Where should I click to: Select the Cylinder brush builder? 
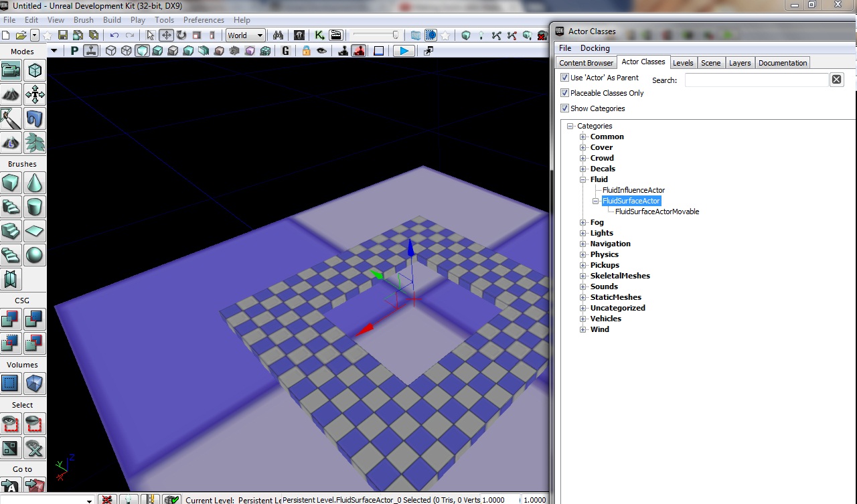34,207
